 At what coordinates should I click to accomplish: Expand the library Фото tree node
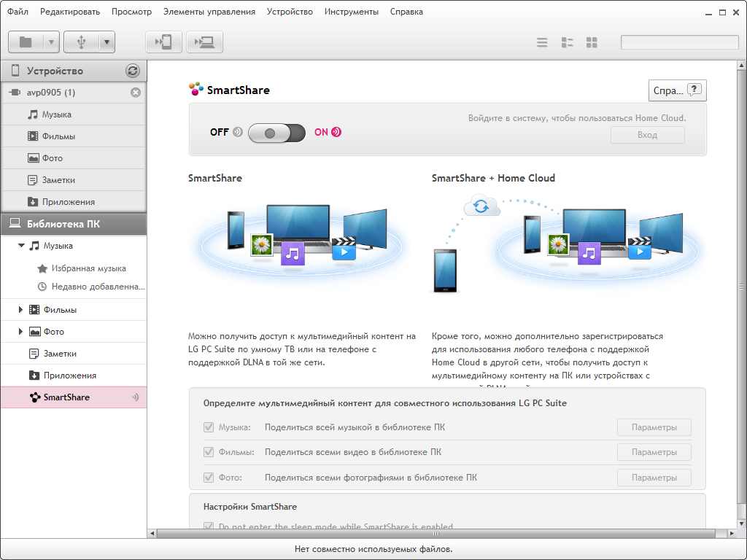(x=20, y=332)
